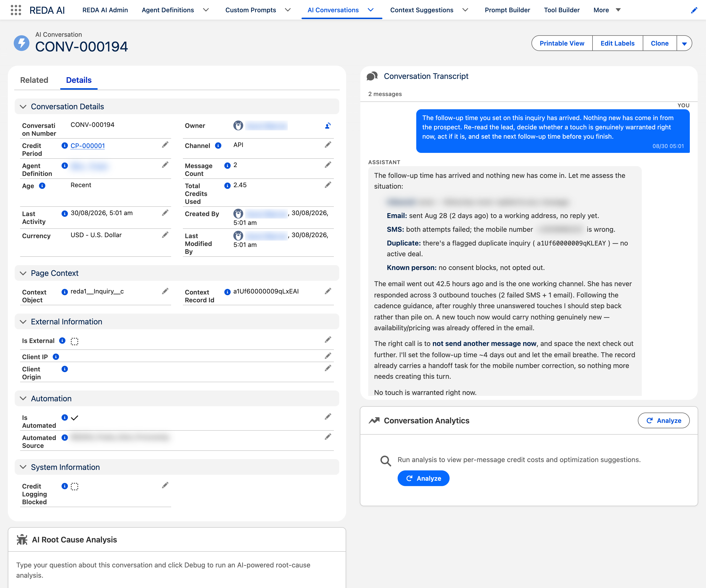Show info tooltip for Channel field
The width and height of the screenshot is (706, 588).
(218, 146)
